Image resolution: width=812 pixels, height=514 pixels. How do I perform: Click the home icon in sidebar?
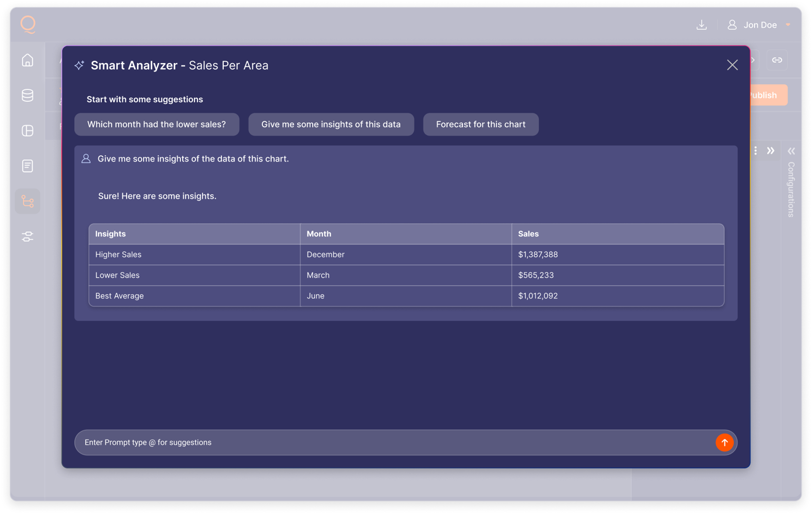pos(27,60)
